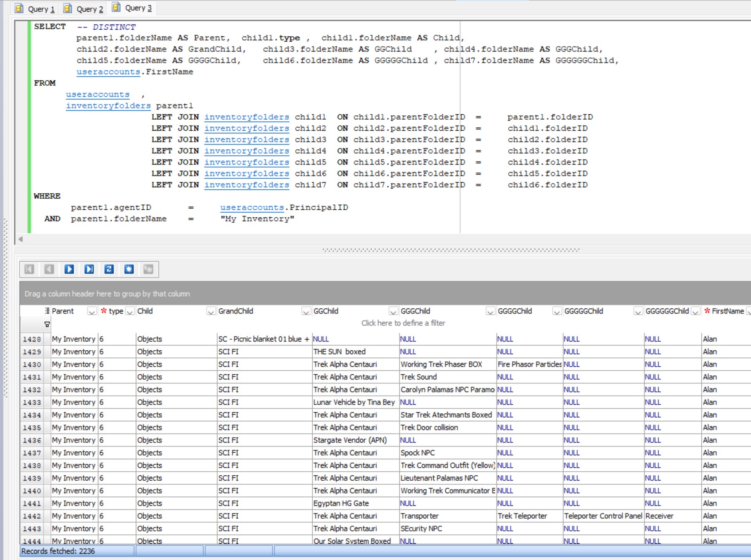The image size is (751, 560).
Task: Click the useraccounts link in FROM clause
Action: 98,94
